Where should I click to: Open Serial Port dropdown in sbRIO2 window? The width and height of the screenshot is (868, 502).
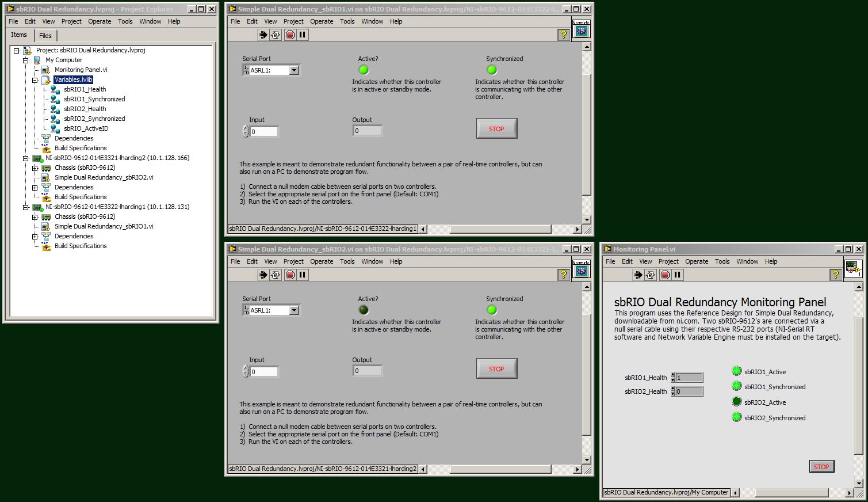tap(295, 310)
